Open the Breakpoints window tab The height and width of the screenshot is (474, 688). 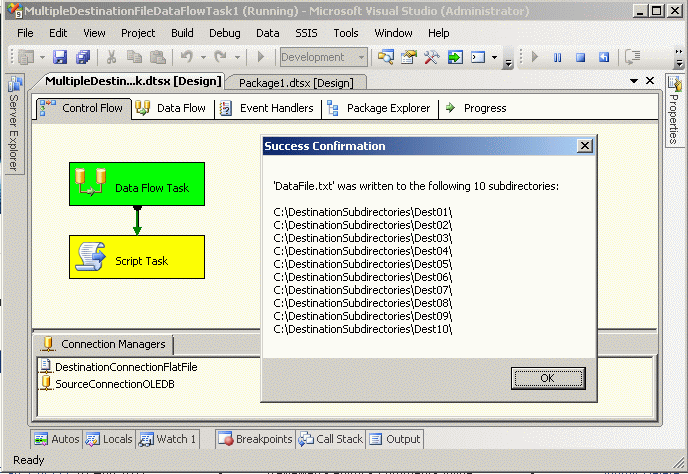255,439
